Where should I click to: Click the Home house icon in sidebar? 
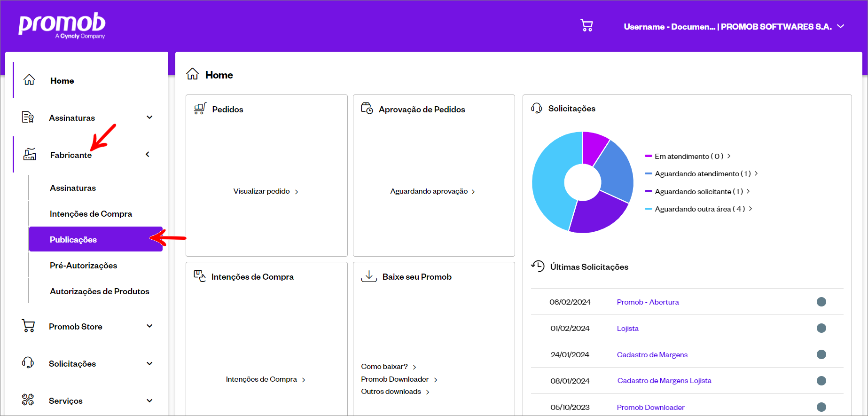click(29, 80)
